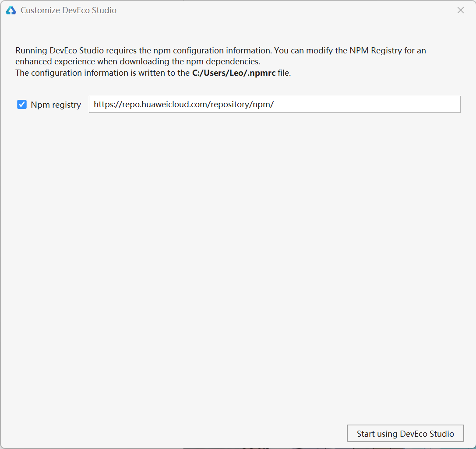Click Start using DevEco Studio button
The image size is (476, 449).
point(405,434)
